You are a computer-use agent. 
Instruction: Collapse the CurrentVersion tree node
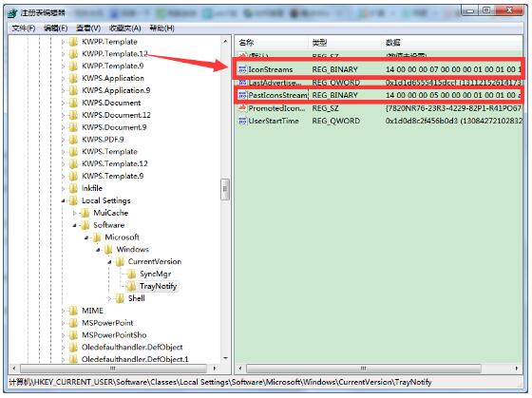coord(109,262)
